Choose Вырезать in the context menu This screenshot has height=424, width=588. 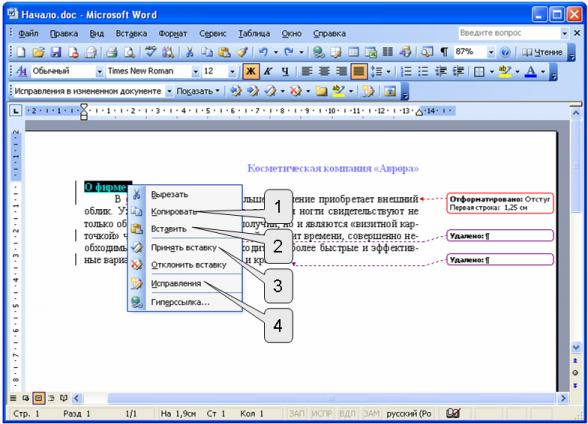(185, 194)
